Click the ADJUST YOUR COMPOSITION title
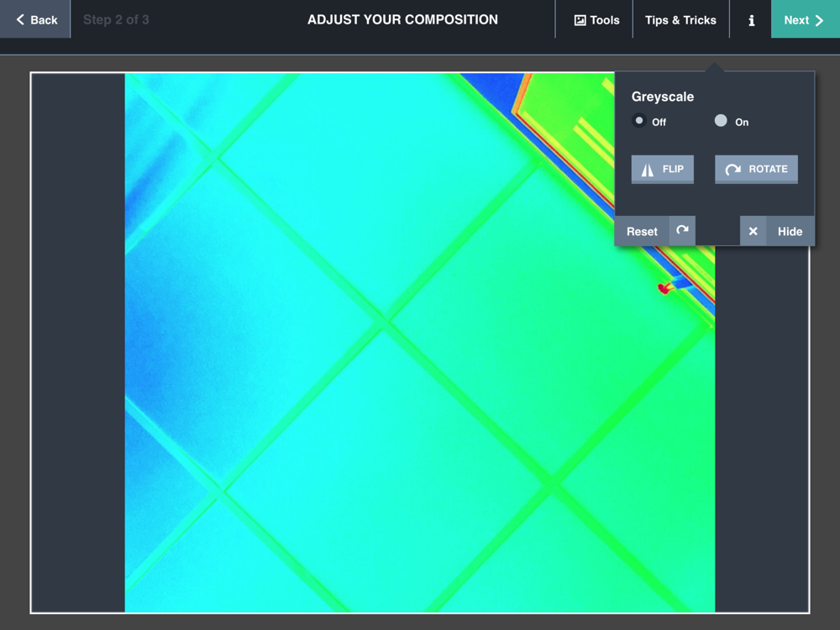Image resolution: width=840 pixels, height=630 pixels. click(x=402, y=20)
